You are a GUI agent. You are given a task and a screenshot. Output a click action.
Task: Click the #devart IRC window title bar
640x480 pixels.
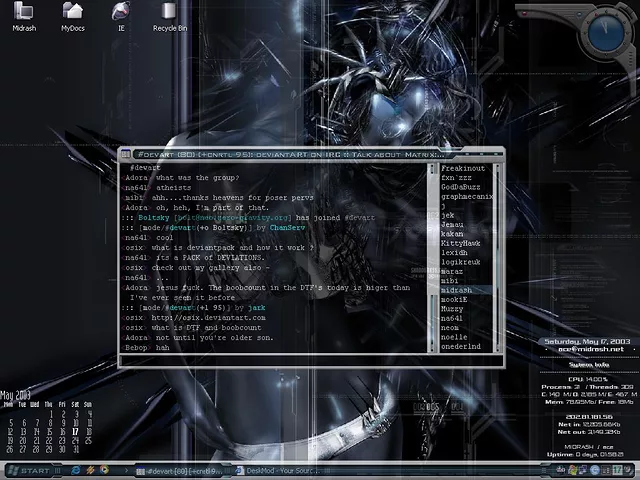point(291,154)
